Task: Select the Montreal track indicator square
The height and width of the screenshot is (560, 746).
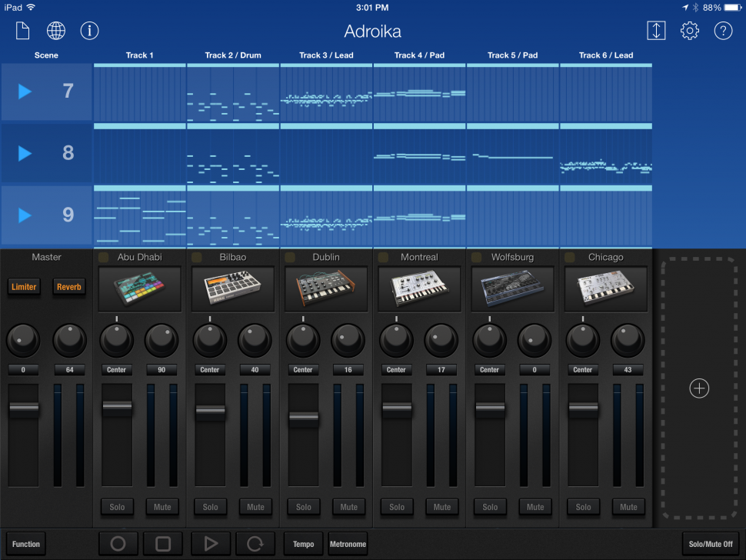Action: (383, 258)
